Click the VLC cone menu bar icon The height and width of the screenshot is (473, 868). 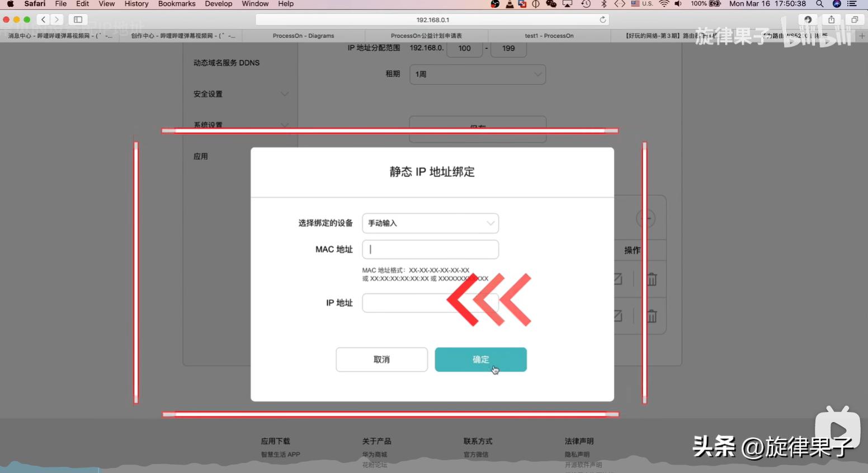[x=510, y=4]
